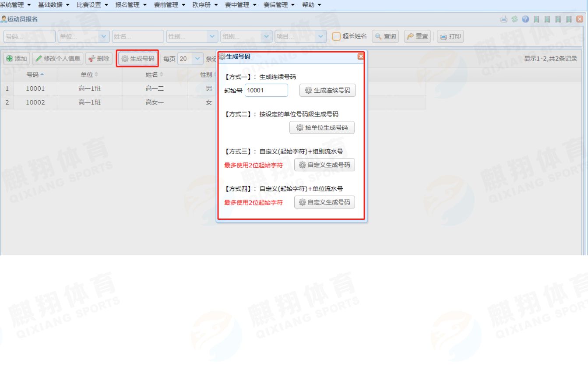588x377 pixels.
Task: Click the printer icon in panel header
Action: (x=504, y=19)
